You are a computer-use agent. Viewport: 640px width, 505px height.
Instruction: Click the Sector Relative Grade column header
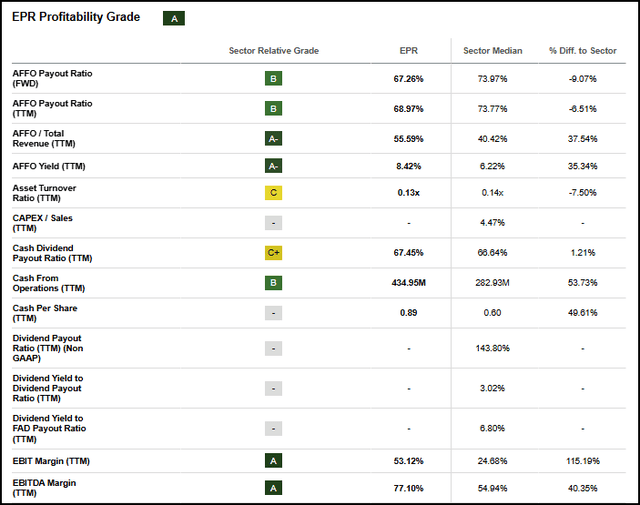[274, 51]
